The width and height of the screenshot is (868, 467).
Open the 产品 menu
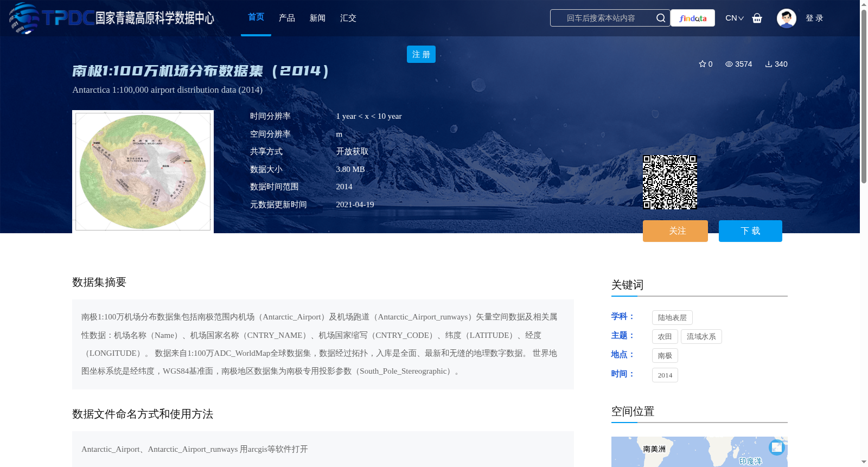[286, 18]
